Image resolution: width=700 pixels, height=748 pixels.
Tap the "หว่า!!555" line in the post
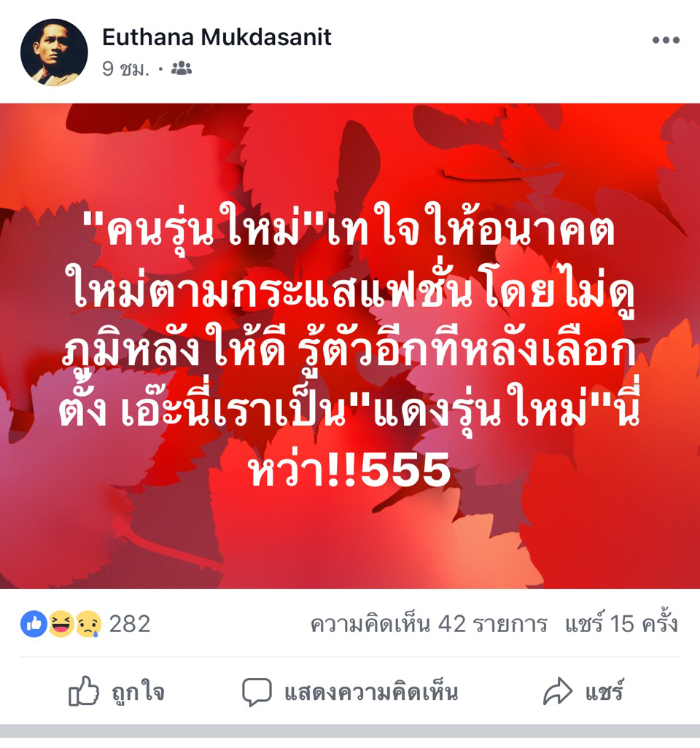(349, 470)
